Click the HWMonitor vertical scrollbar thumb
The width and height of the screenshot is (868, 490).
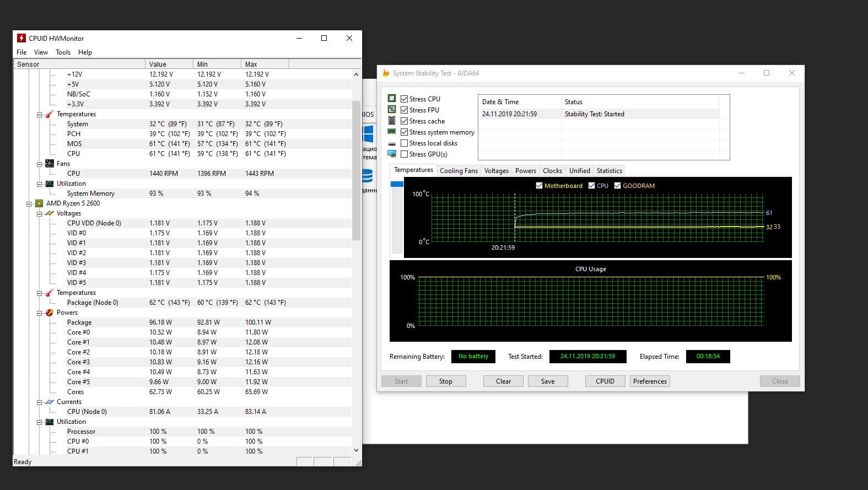click(356, 170)
